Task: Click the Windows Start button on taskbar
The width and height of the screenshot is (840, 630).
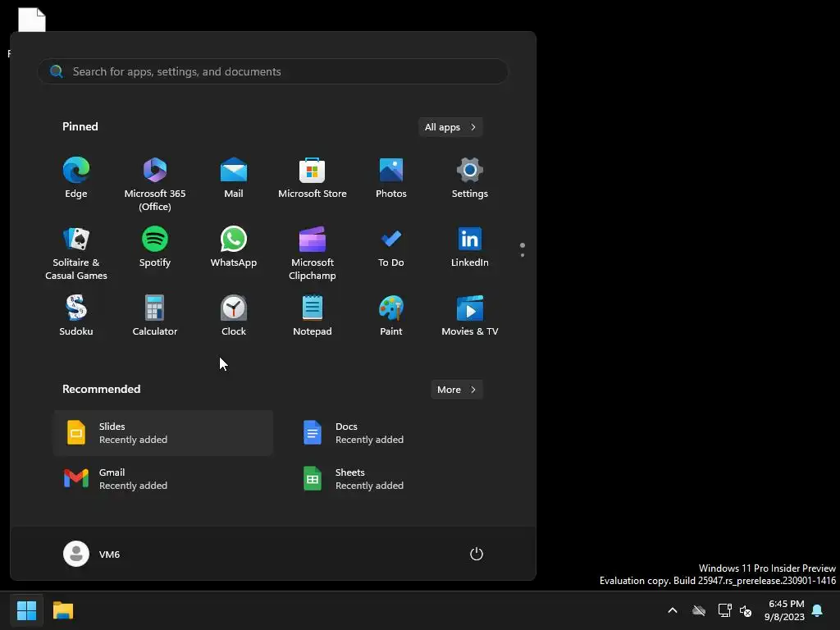Action: coord(26,610)
